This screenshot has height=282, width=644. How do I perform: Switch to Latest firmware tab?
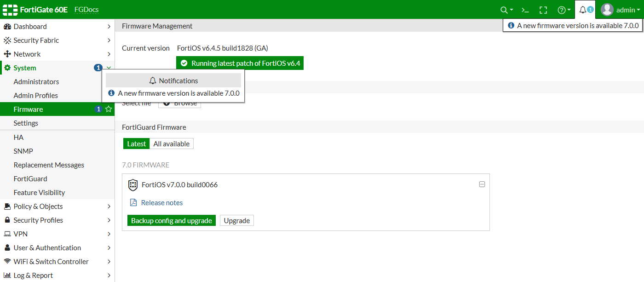tap(136, 144)
